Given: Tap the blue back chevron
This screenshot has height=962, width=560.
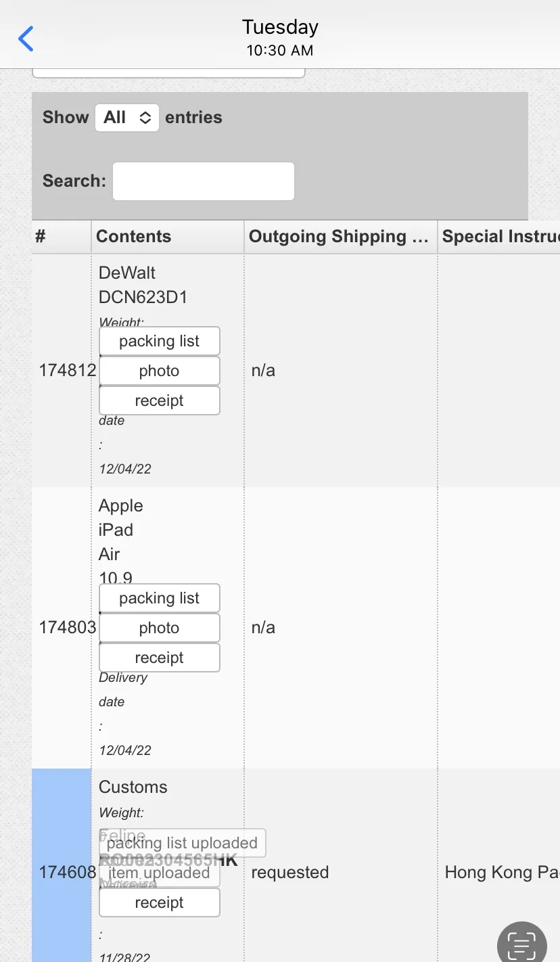Looking at the screenshot, I should coord(26,39).
